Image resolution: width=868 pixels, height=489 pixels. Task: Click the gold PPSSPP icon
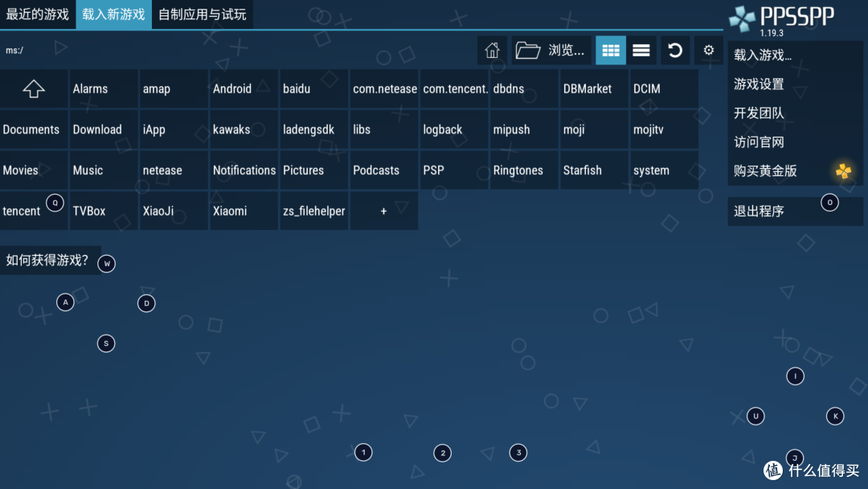click(844, 171)
